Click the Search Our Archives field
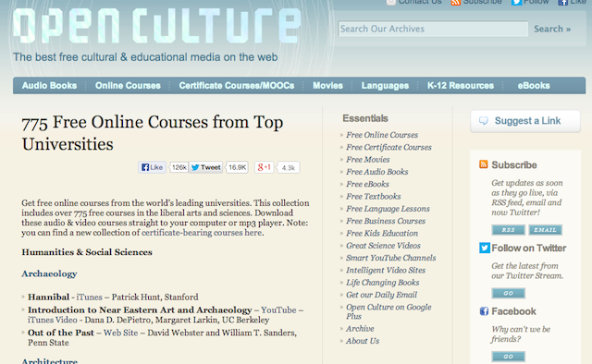The height and width of the screenshot is (364, 592). click(433, 29)
